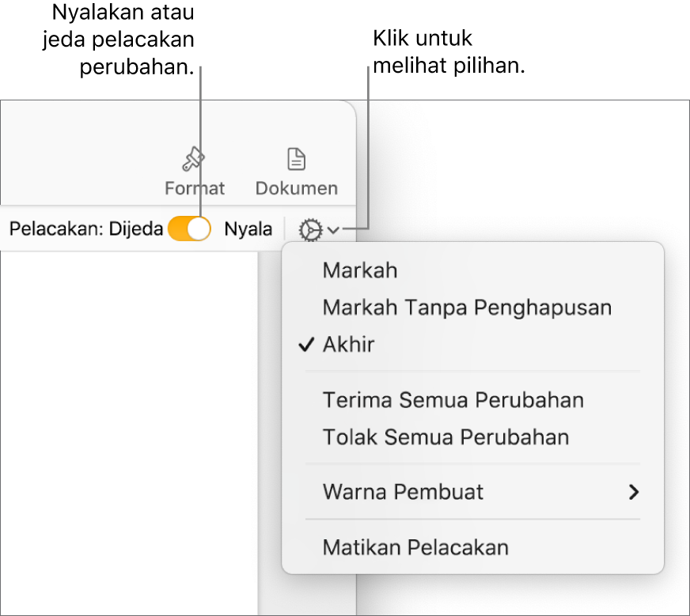The image size is (690, 616).
Task: Select Matikan Pelacakan
Action: click(x=415, y=547)
